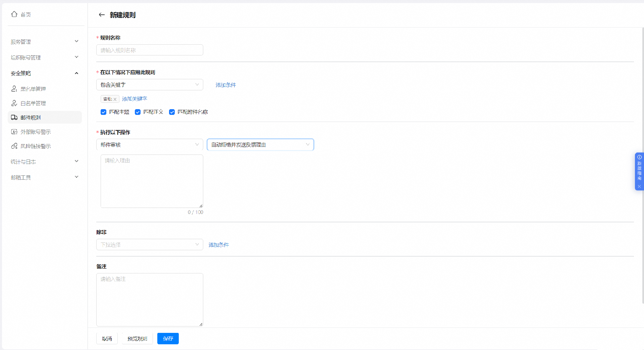The image size is (644, 350).
Task: Remove the 审批 keyword tag
Action: point(115,99)
